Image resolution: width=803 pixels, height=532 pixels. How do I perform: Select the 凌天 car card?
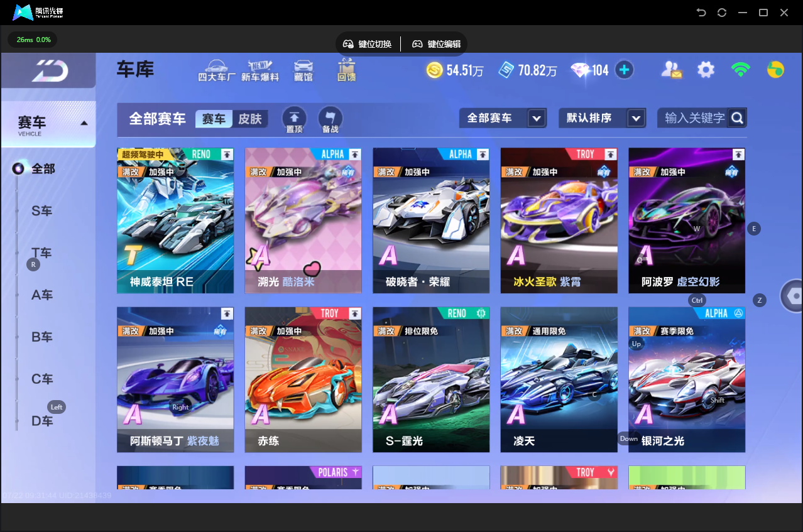tap(559, 379)
